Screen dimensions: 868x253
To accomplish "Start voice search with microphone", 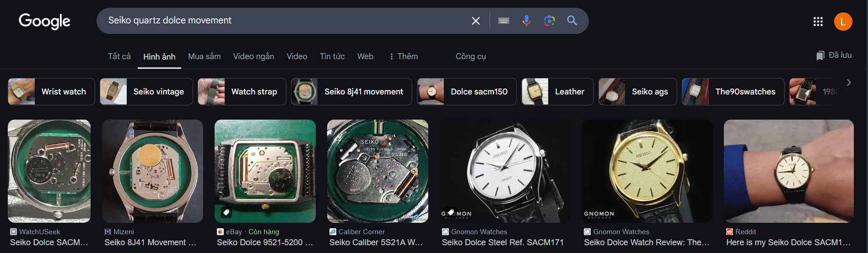I will [x=526, y=21].
